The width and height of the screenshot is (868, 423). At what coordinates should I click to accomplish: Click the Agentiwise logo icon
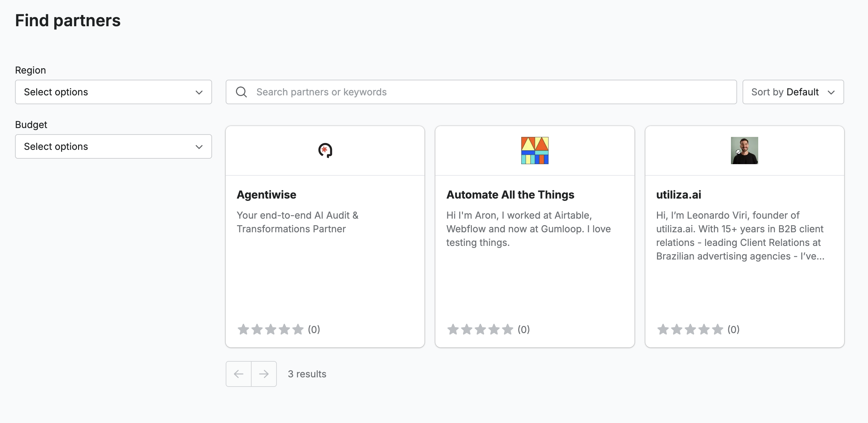tap(325, 151)
